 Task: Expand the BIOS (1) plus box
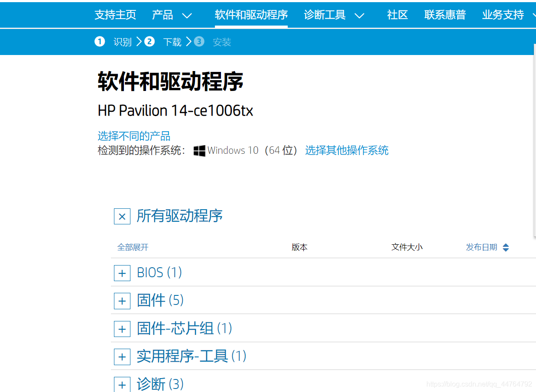tap(122, 273)
